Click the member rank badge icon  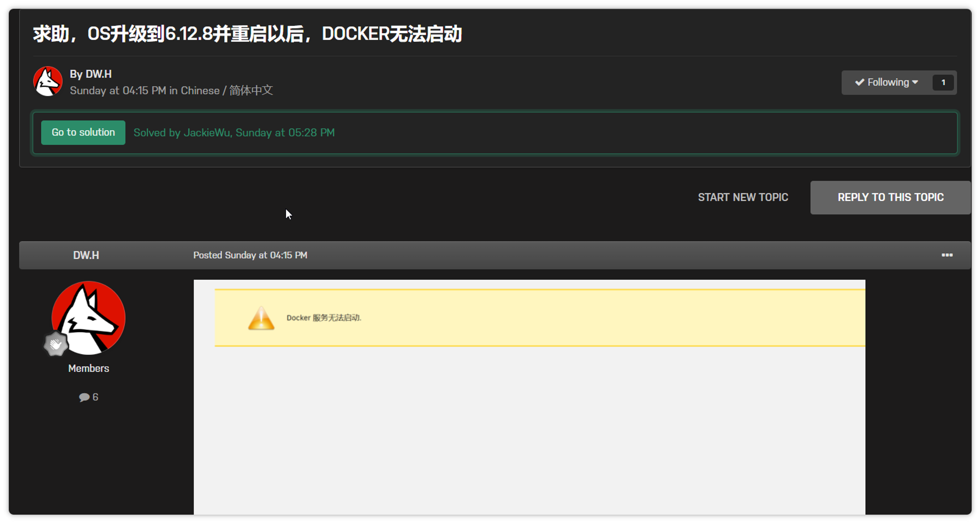(x=56, y=344)
